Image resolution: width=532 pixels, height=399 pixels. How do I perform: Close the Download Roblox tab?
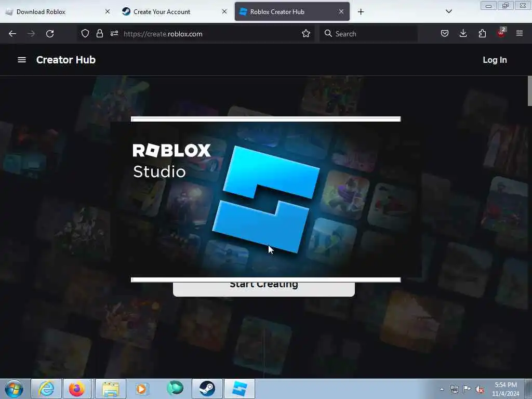click(x=107, y=11)
